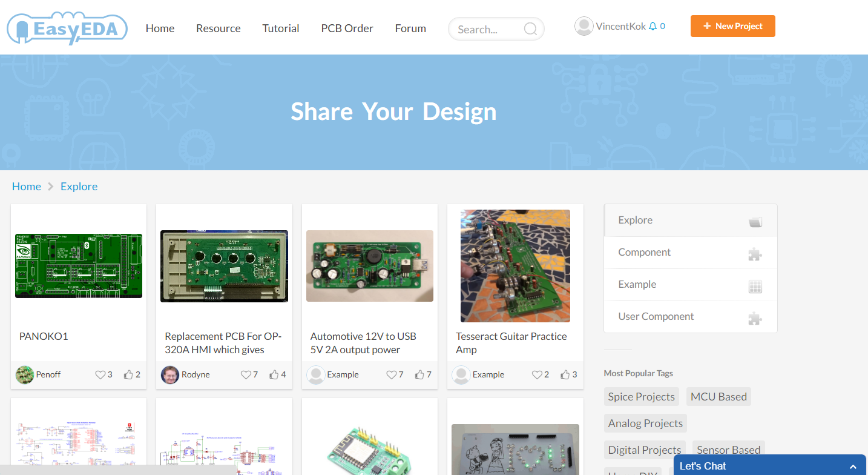Click the Explore icon in the sidebar
The image size is (868, 475).
pos(755,222)
